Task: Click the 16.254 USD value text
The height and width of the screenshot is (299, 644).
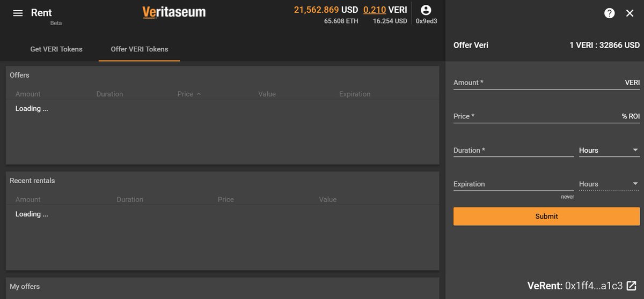Action: 390,21
